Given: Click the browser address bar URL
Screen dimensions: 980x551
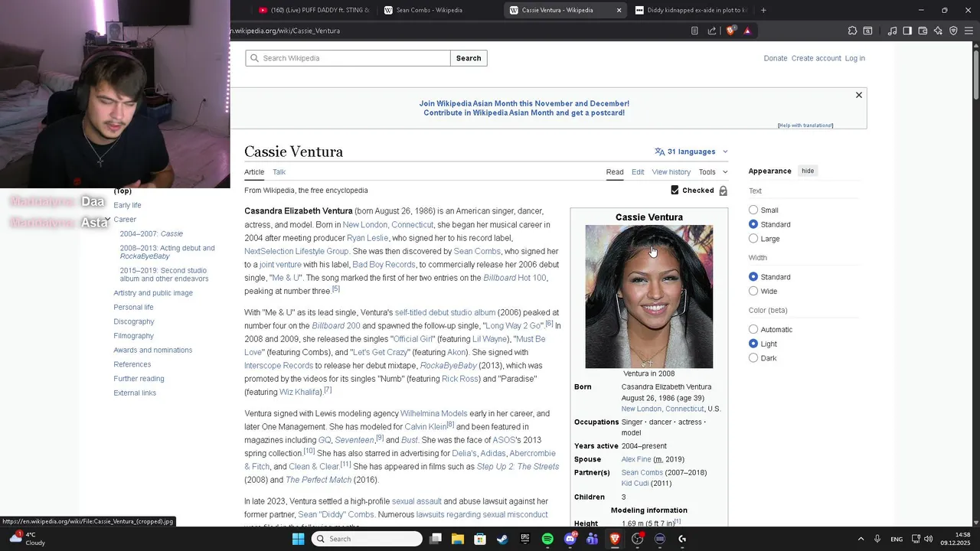Looking at the screenshot, I should pos(286,31).
